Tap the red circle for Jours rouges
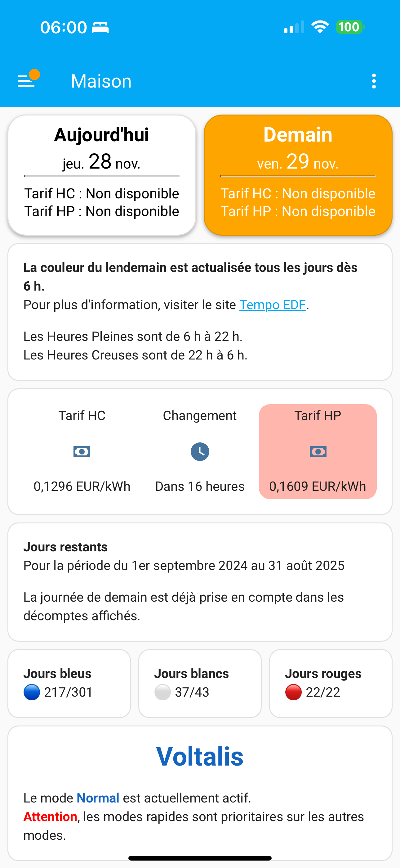The image size is (400, 868). tap(293, 692)
